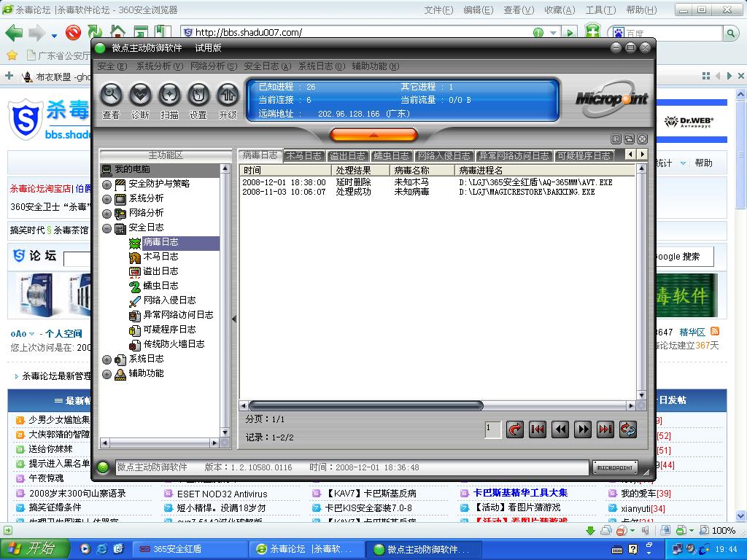Click the red go-to-page arrow button

pos(514,429)
